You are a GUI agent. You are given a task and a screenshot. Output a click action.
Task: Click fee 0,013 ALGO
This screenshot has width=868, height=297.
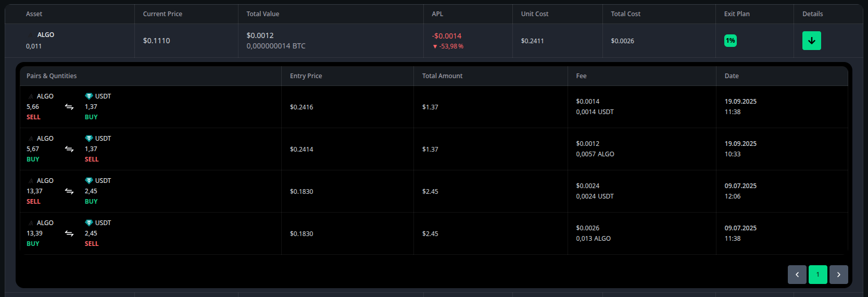click(x=594, y=239)
